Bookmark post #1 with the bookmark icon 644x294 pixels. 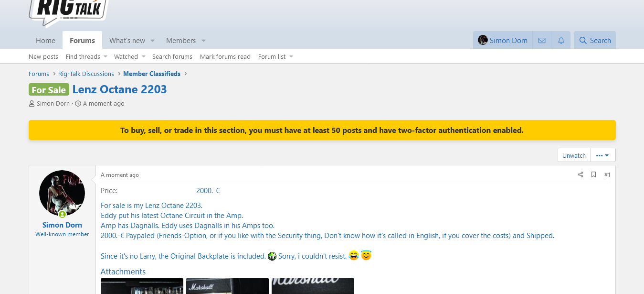click(593, 174)
